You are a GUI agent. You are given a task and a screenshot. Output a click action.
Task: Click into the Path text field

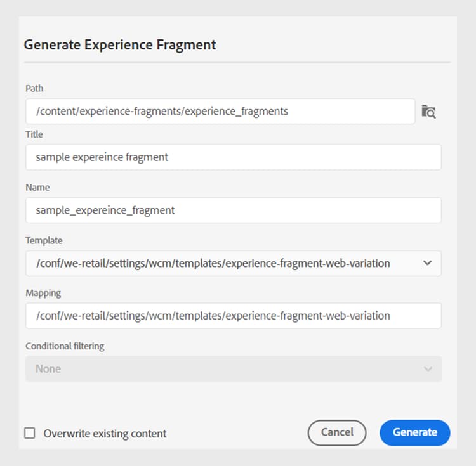tap(220, 112)
